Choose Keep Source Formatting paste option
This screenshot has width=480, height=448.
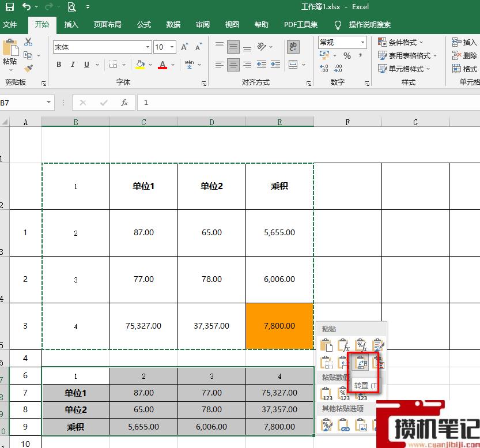[x=379, y=345]
